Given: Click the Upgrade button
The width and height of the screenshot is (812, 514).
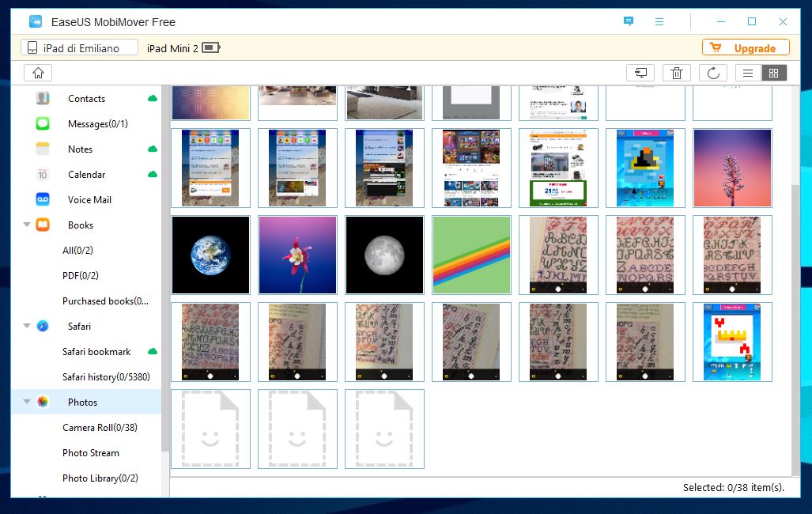Looking at the screenshot, I should (x=746, y=48).
